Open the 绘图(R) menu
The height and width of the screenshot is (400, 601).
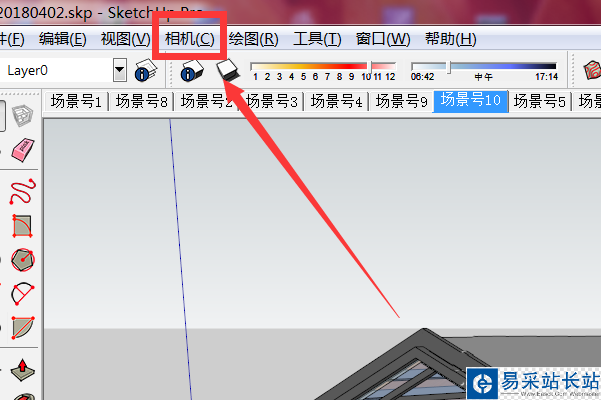pos(253,39)
